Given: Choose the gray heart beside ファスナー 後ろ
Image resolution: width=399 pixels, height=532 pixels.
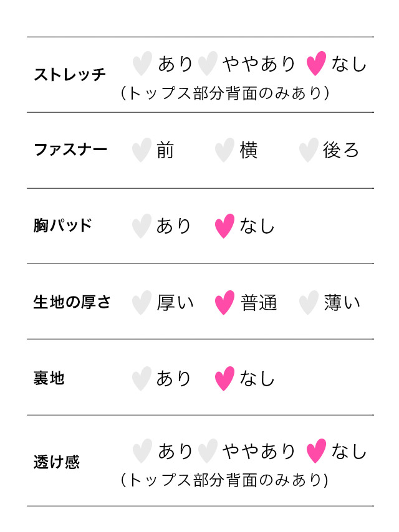Looking at the screenshot, I should (x=309, y=150).
